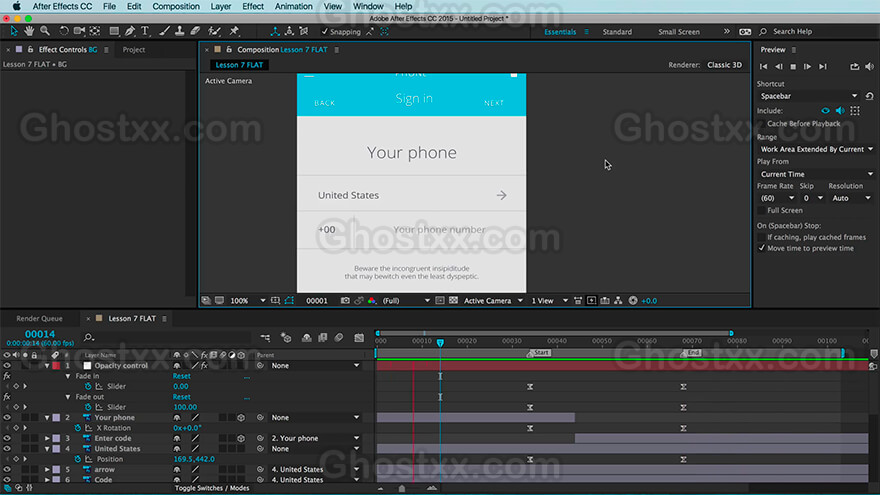Viewport: 880px width, 495px height.
Task: Select the Selection arrow tool
Action: (x=13, y=31)
